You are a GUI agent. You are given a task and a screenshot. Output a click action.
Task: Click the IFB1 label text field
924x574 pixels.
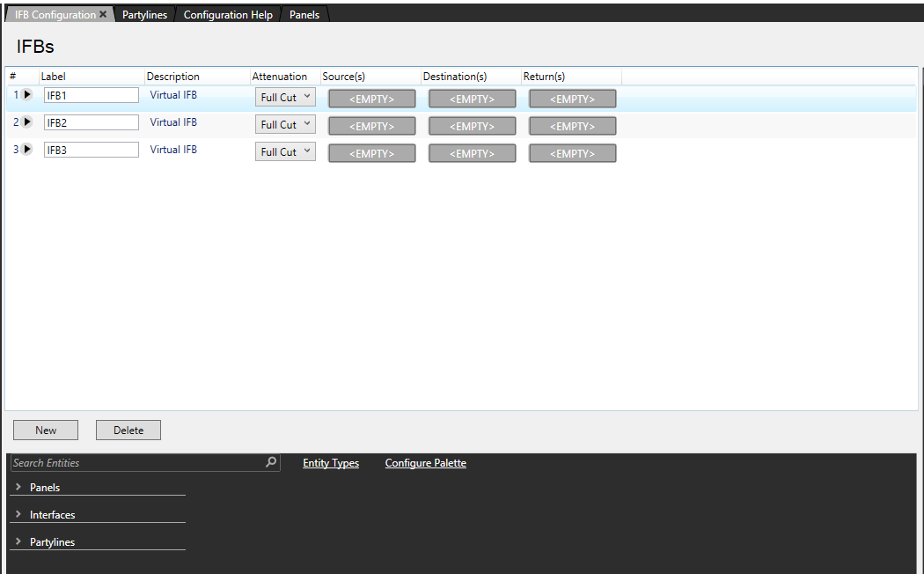pyautogui.click(x=92, y=95)
